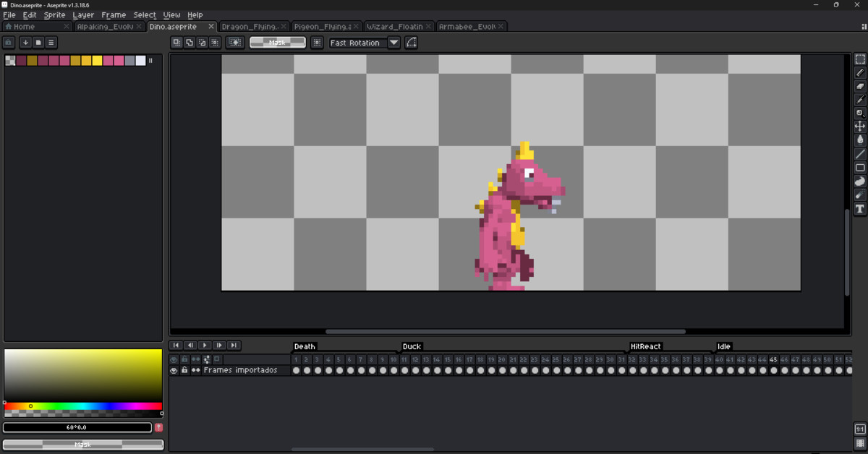Play the animation

[205, 346]
